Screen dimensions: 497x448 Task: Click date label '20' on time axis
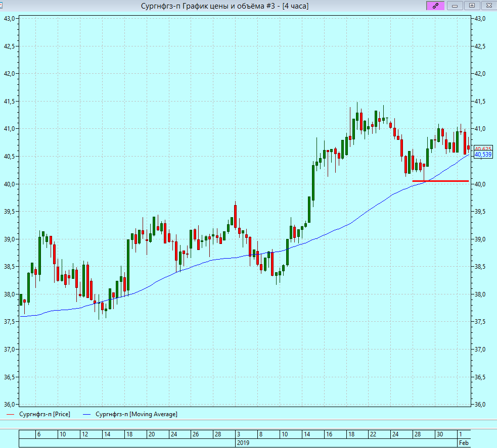pyautogui.click(x=152, y=434)
